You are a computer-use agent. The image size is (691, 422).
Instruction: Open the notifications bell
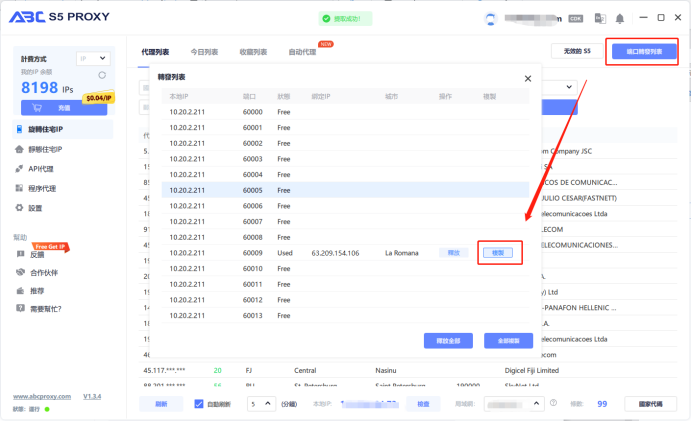click(620, 19)
